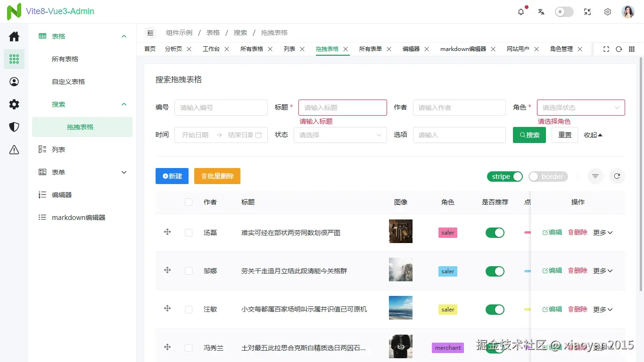Open the settings gear in header

(x=608, y=12)
